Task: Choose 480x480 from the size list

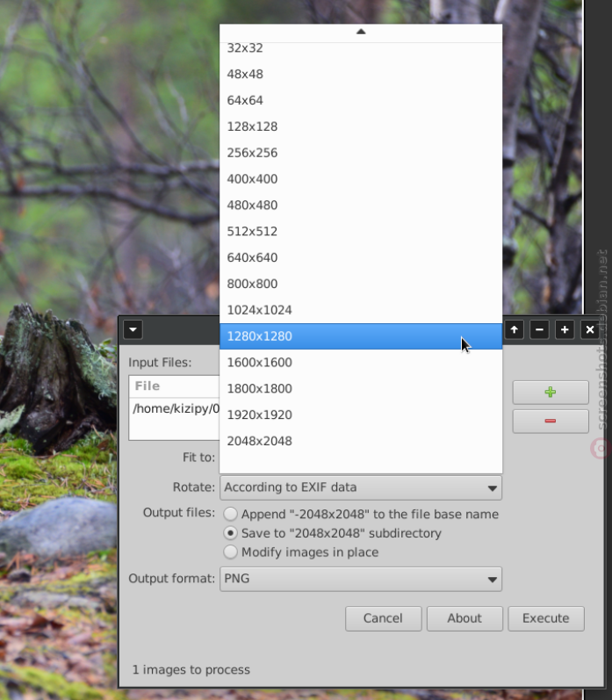Action: tap(361, 206)
